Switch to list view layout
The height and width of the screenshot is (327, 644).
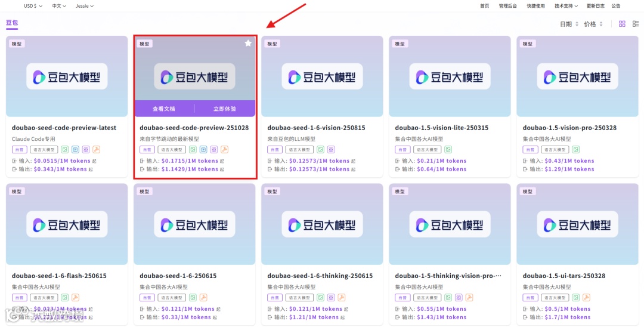pyautogui.click(x=636, y=24)
